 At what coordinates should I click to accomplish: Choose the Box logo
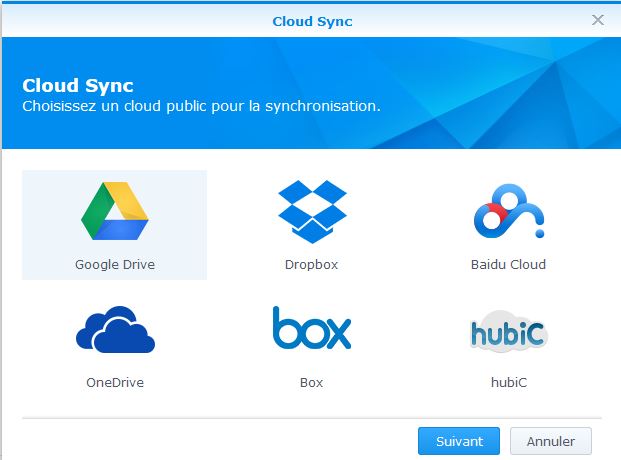click(x=311, y=329)
